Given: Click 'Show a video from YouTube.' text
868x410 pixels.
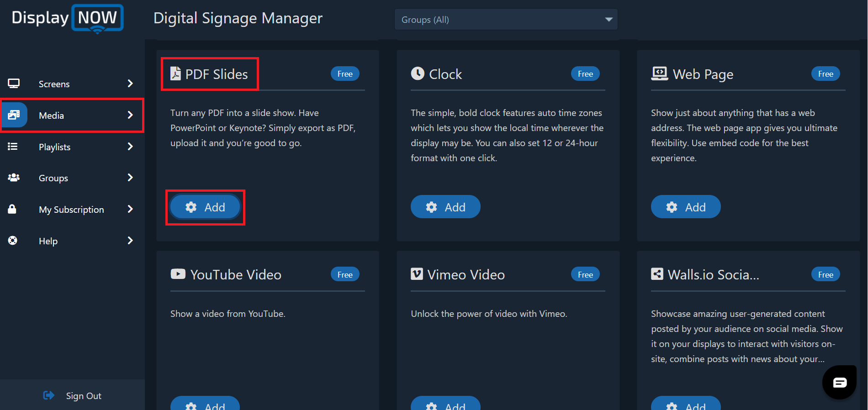Looking at the screenshot, I should (x=228, y=314).
